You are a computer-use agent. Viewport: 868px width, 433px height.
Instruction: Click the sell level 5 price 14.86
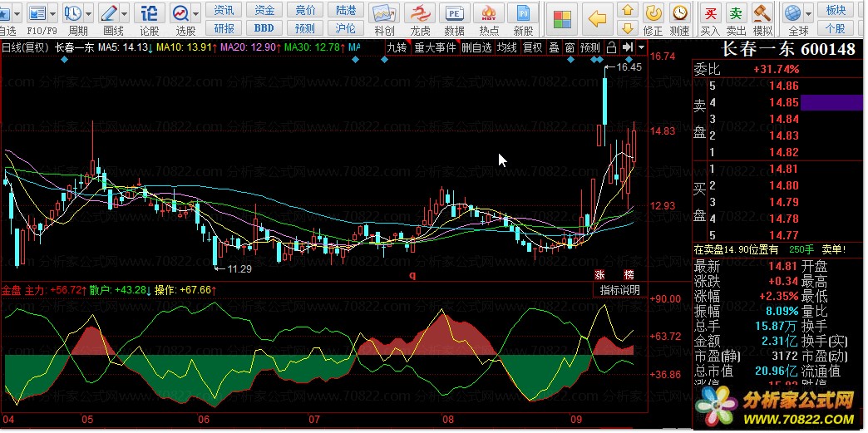pyautogui.click(x=783, y=86)
